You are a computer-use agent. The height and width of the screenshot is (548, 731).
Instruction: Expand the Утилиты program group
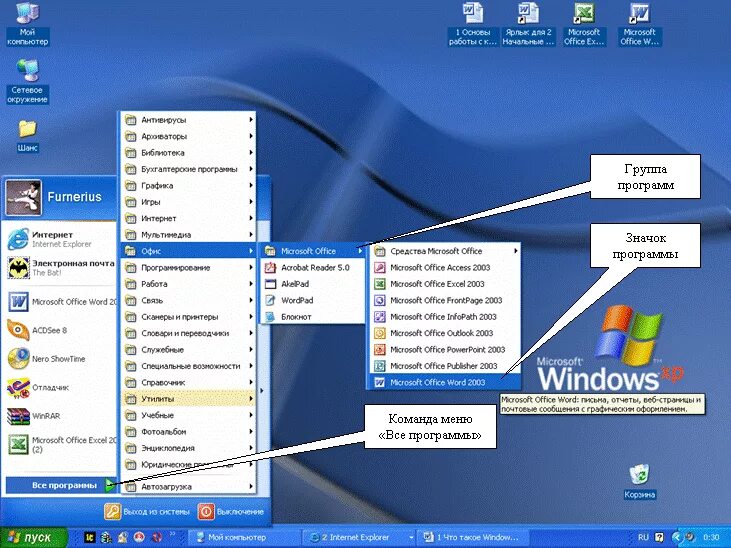coord(188,399)
